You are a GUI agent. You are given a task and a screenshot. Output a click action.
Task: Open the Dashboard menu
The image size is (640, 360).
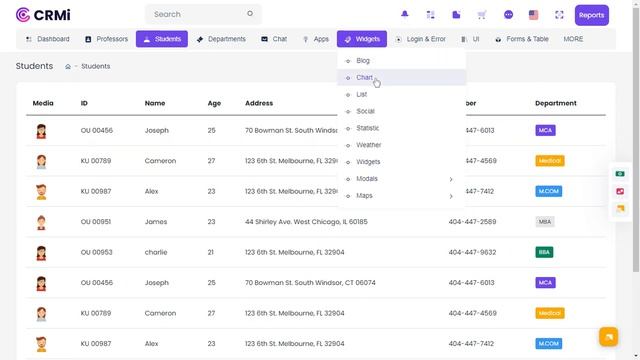47,39
